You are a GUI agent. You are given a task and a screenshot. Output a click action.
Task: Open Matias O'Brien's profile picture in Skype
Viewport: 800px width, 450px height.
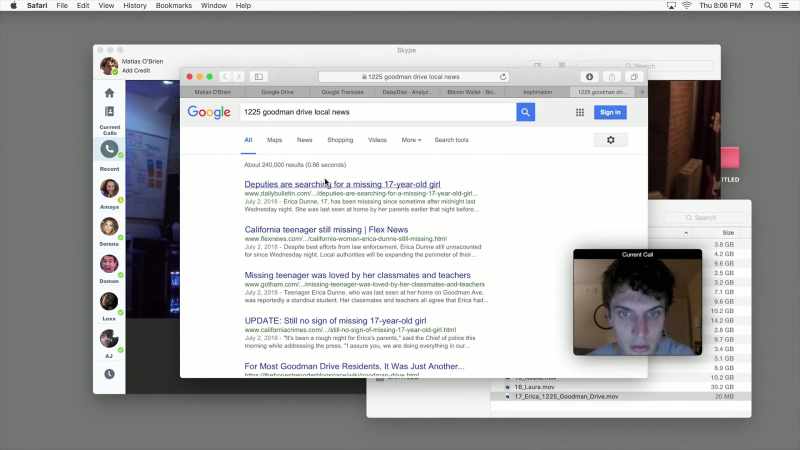(109, 66)
